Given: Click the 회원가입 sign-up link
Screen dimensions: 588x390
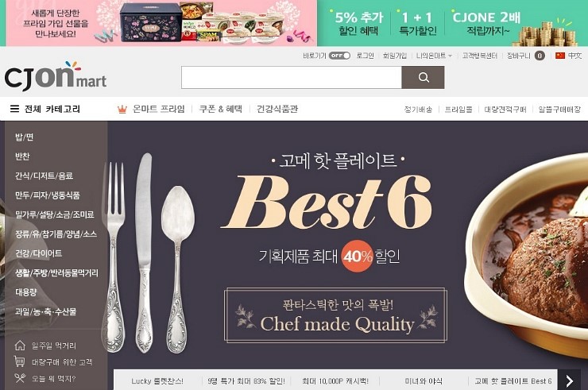Looking at the screenshot, I should [394, 56].
